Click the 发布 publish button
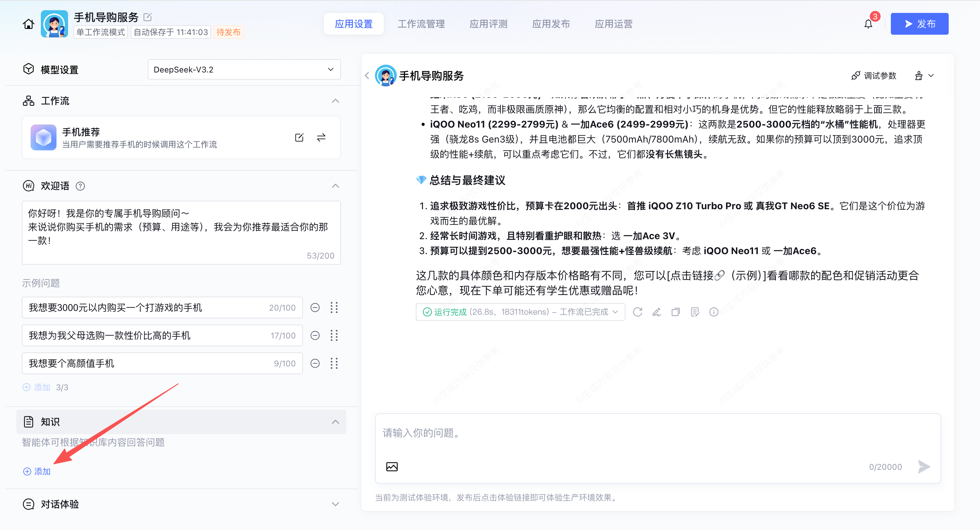The height and width of the screenshot is (530, 980). (x=919, y=23)
